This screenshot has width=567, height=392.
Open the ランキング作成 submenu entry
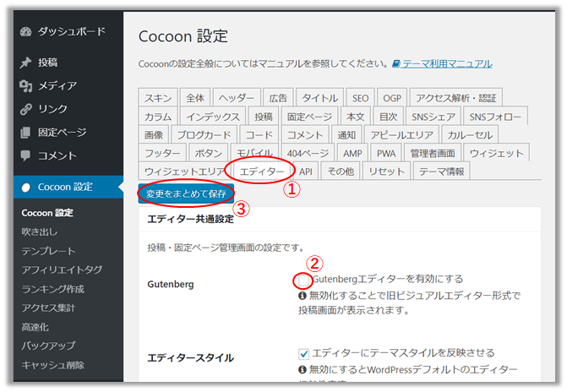pyautogui.click(x=52, y=289)
